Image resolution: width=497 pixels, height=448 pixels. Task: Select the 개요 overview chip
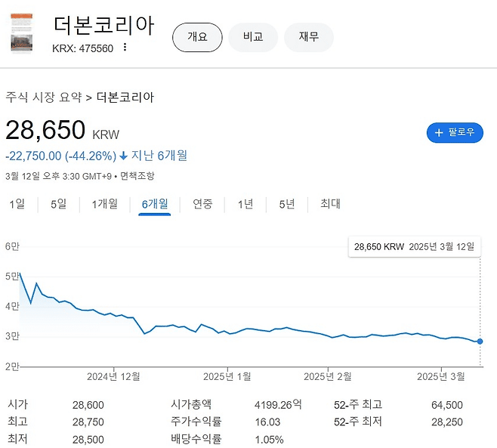point(197,37)
